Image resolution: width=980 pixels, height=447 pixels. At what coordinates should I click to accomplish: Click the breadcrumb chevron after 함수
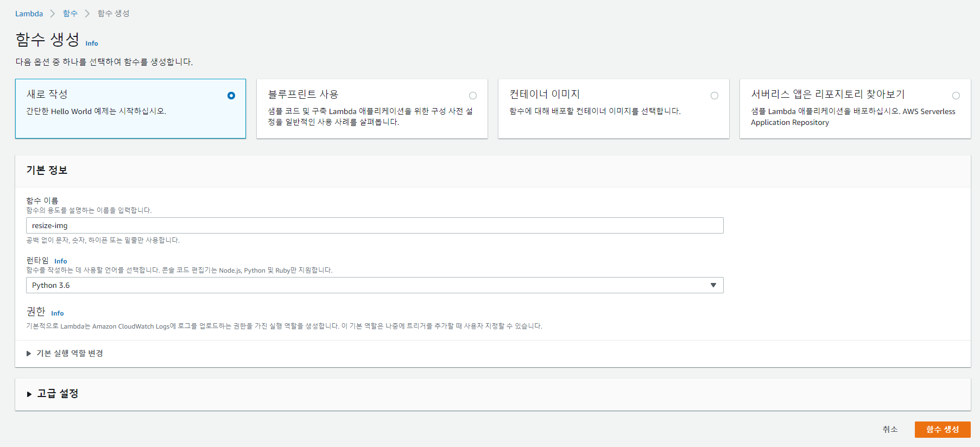[87, 14]
